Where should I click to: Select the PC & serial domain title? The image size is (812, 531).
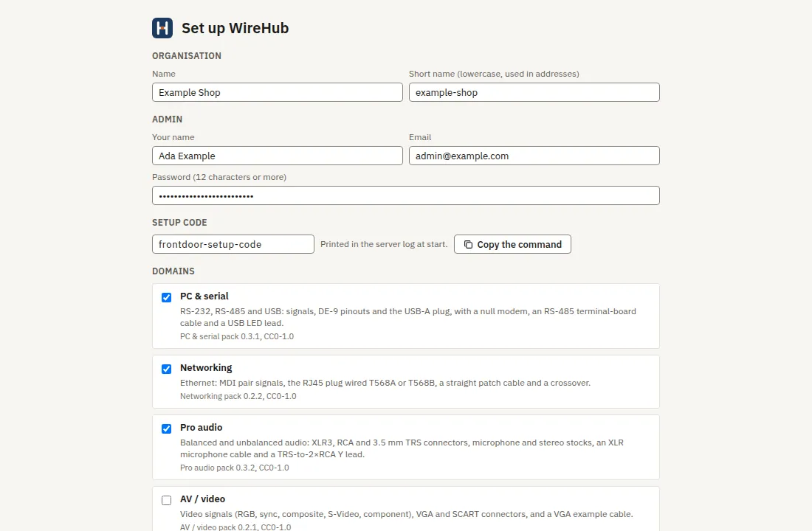click(204, 296)
